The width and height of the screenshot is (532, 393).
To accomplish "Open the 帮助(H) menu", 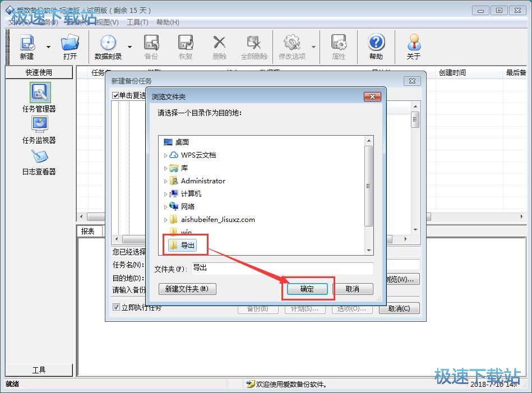I will [x=168, y=22].
